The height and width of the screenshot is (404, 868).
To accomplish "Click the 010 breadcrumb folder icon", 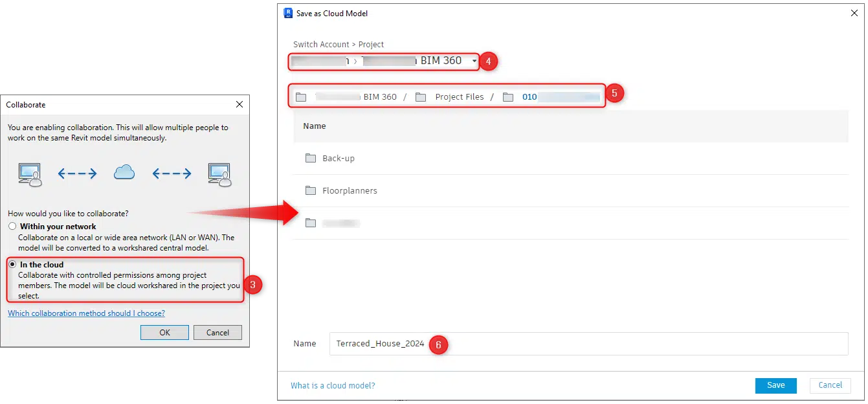I will tap(508, 97).
